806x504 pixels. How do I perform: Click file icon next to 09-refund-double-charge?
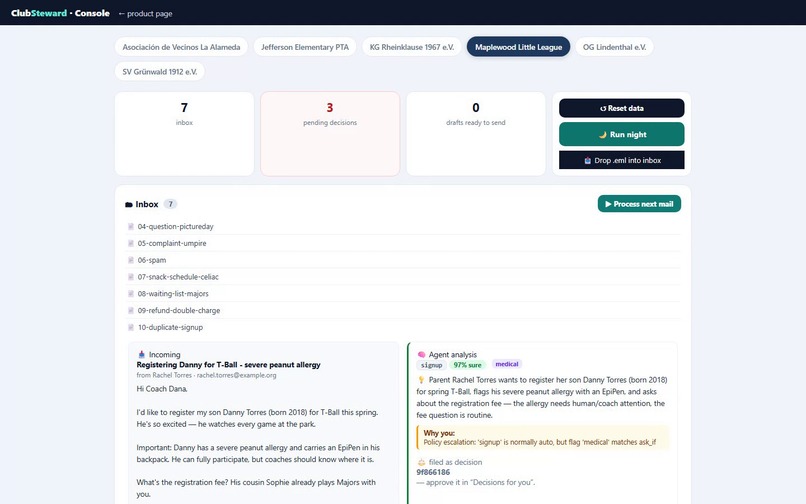coord(131,311)
